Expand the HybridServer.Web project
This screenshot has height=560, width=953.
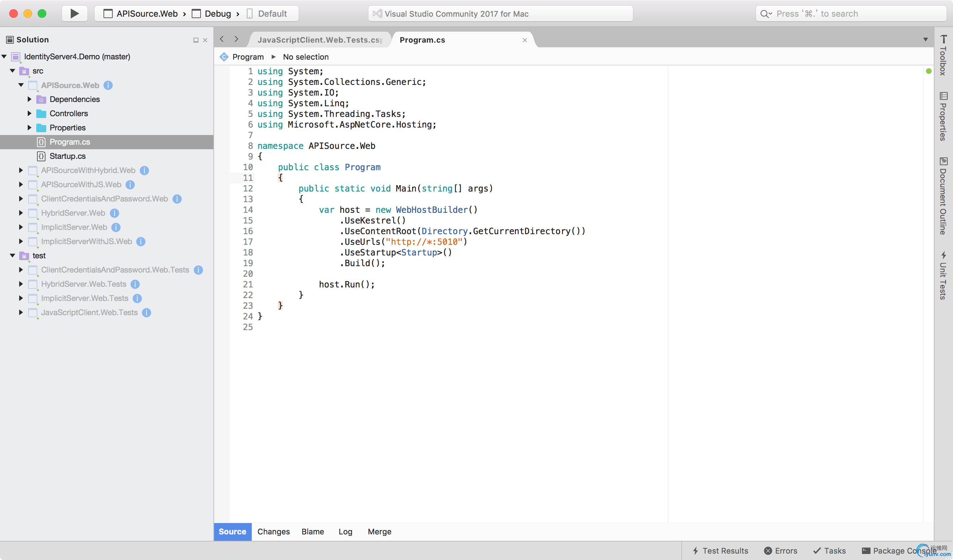click(21, 213)
